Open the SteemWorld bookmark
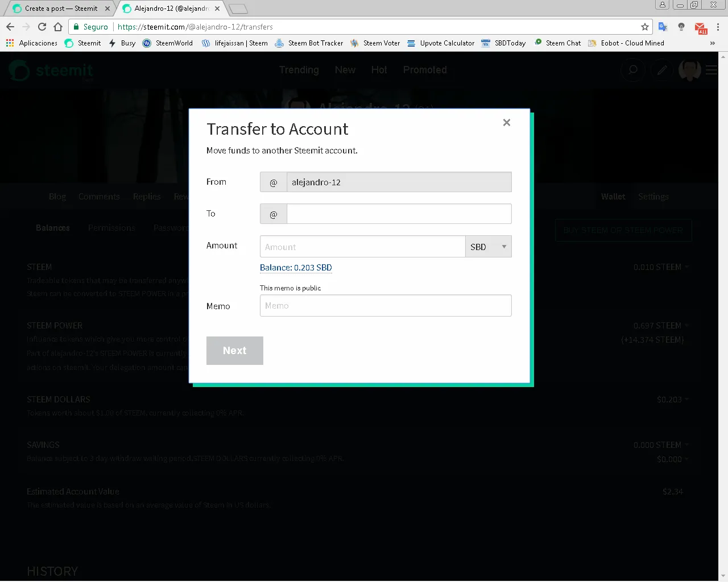728x582 pixels. [168, 43]
